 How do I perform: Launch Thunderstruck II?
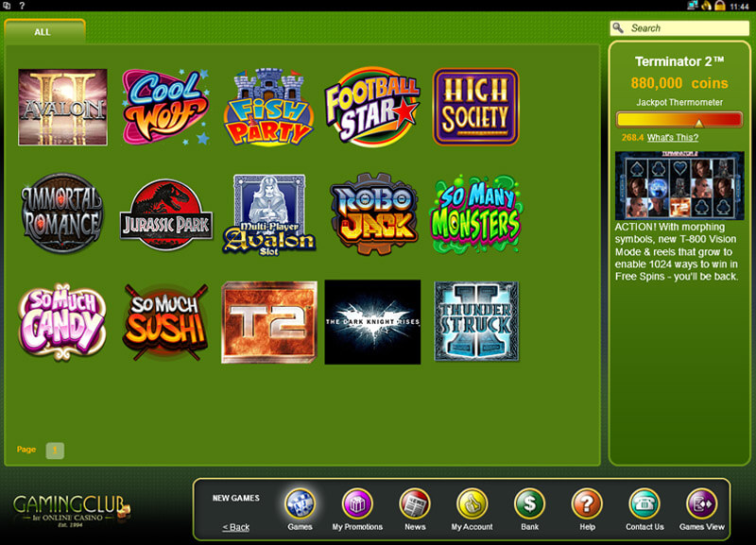476,321
